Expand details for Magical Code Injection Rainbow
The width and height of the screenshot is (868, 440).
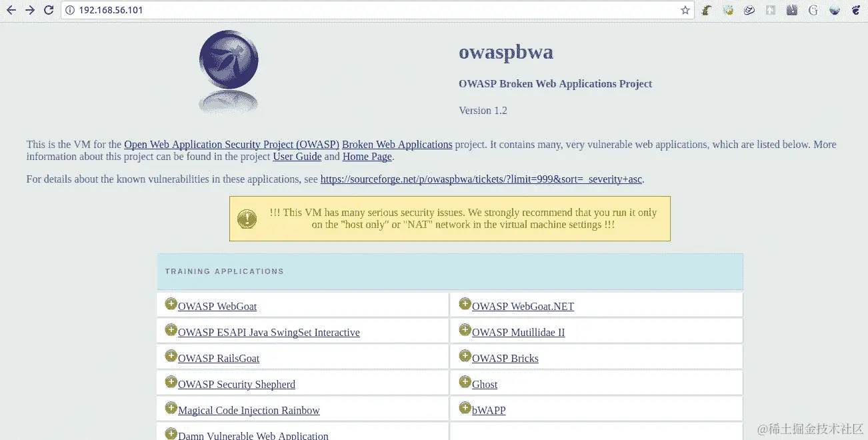[x=171, y=408]
